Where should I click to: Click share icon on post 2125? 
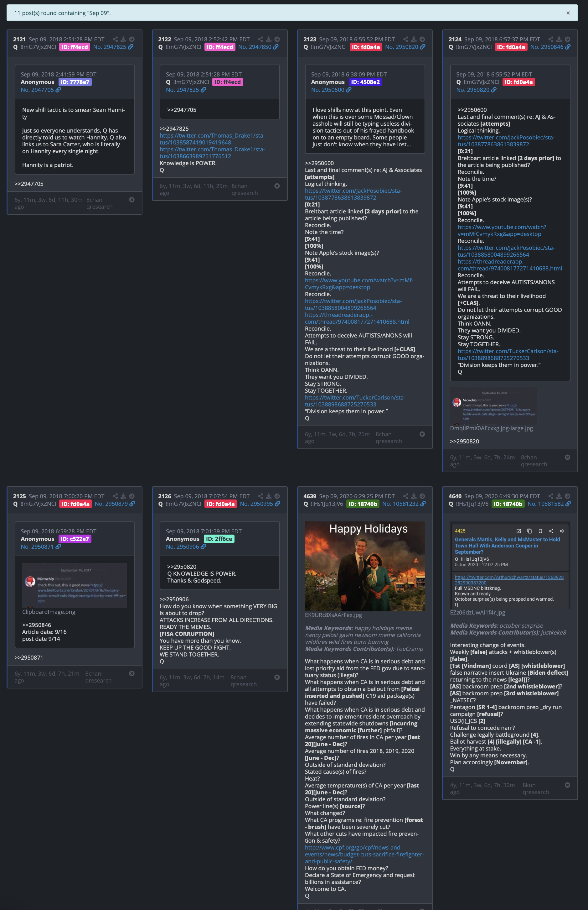115,496
